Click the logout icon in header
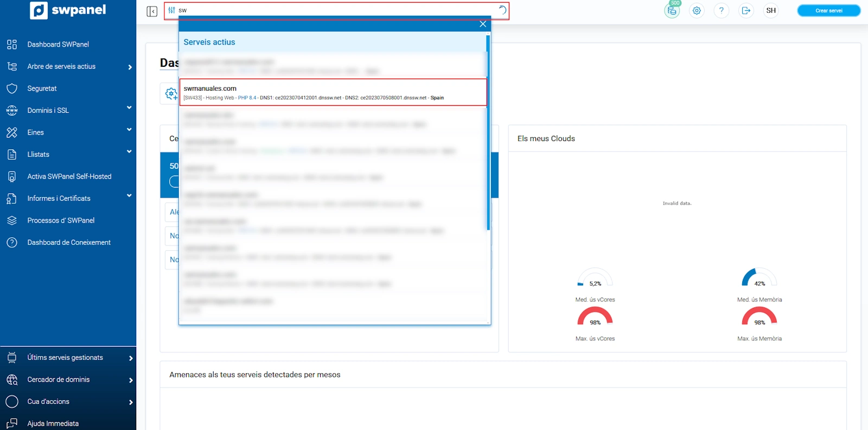Image resolution: width=868 pixels, height=430 pixels. pyautogui.click(x=746, y=11)
